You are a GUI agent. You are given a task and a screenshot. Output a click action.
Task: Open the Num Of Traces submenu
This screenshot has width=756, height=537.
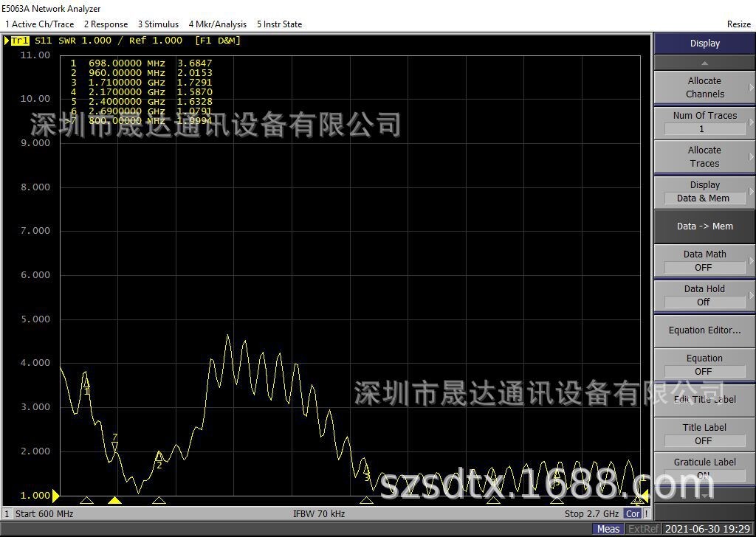click(704, 122)
